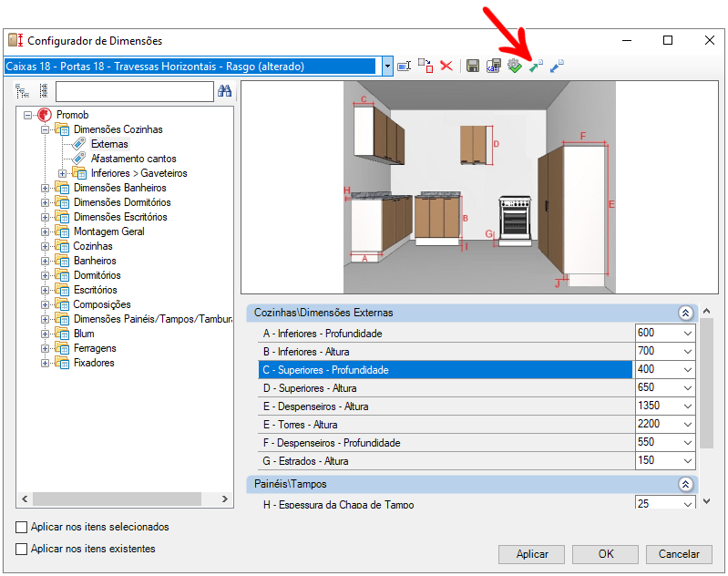Open dropdown for B - Inferiores Altura value

point(688,351)
